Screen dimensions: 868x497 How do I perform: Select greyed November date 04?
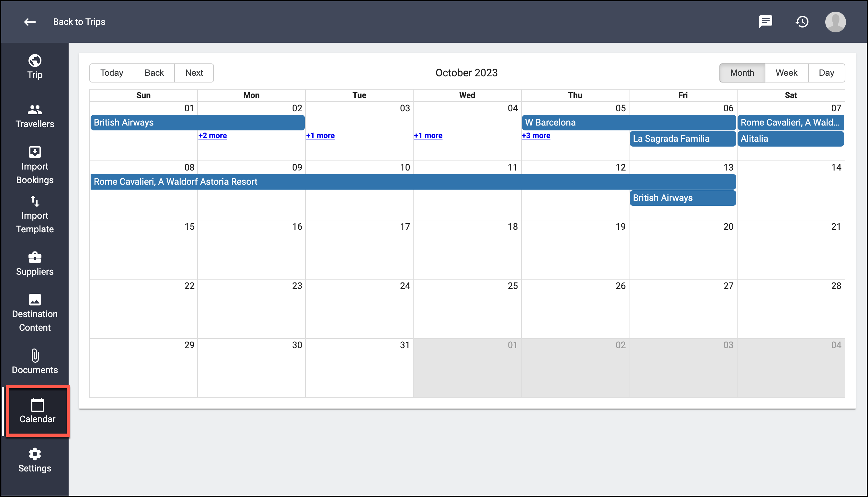[x=836, y=345]
